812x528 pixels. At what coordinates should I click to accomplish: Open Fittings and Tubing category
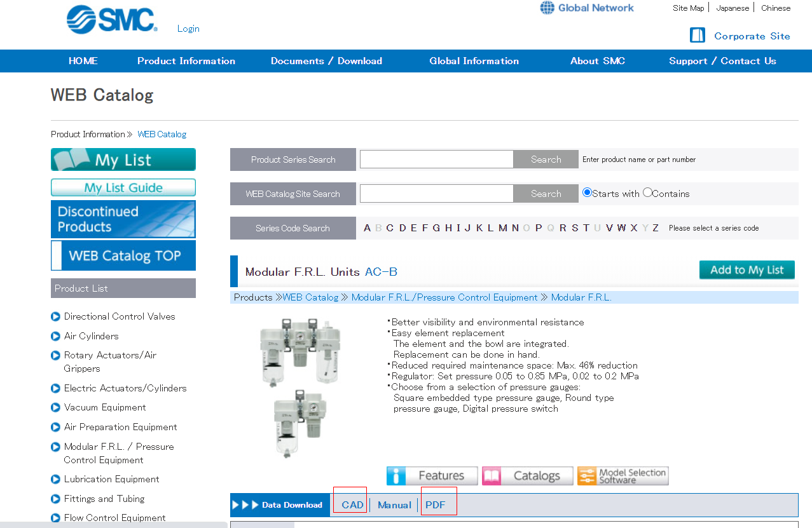click(104, 499)
